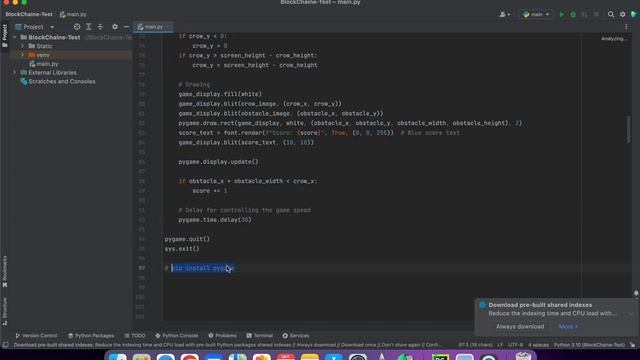Stop the running process button
This screenshot has height=360, width=640.
(x=596, y=14)
